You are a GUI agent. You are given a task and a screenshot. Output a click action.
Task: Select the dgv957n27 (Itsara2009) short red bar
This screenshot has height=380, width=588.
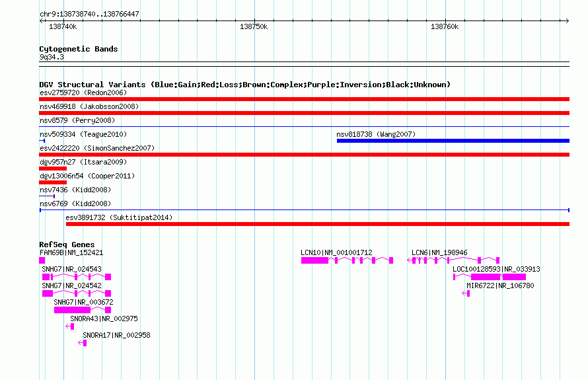point(53,169)
